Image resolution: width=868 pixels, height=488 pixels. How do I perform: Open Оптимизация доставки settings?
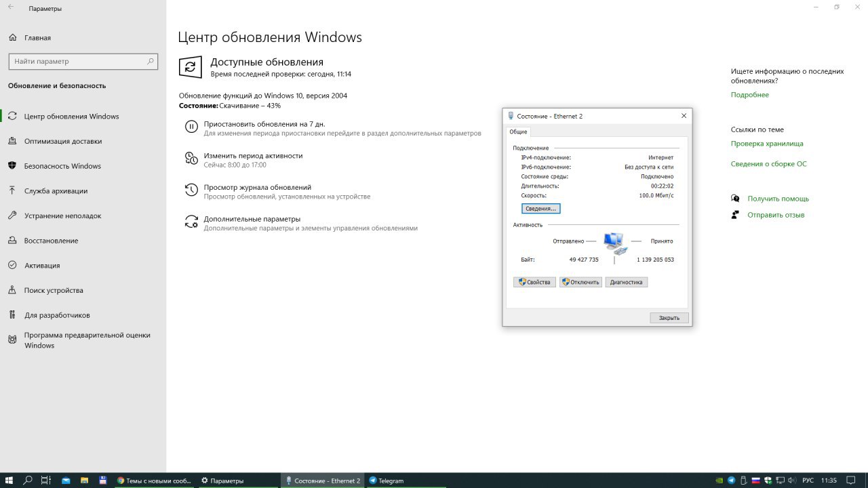pos(63,141)
